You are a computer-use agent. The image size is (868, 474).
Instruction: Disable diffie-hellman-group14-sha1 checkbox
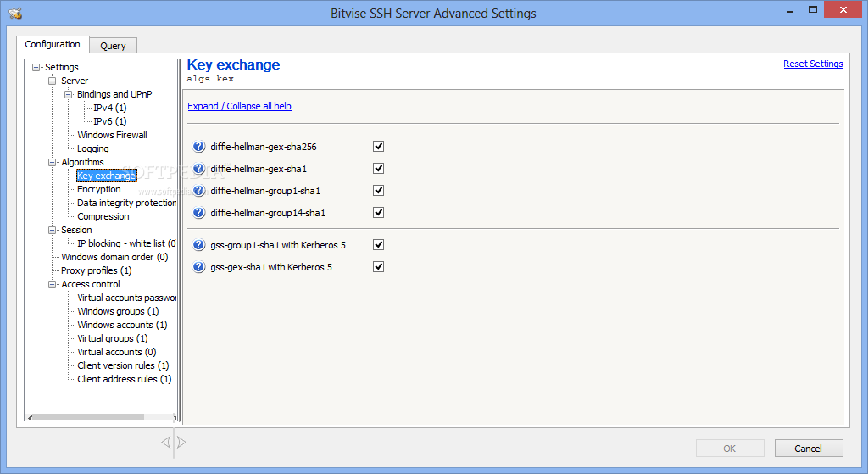click(x=379, y=212)
